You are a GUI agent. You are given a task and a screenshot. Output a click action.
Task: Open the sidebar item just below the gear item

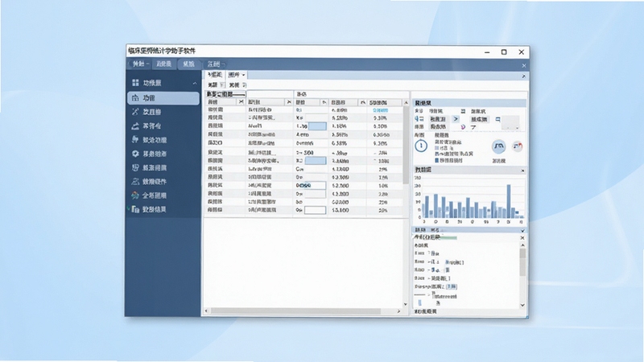[x=163, y=168]
